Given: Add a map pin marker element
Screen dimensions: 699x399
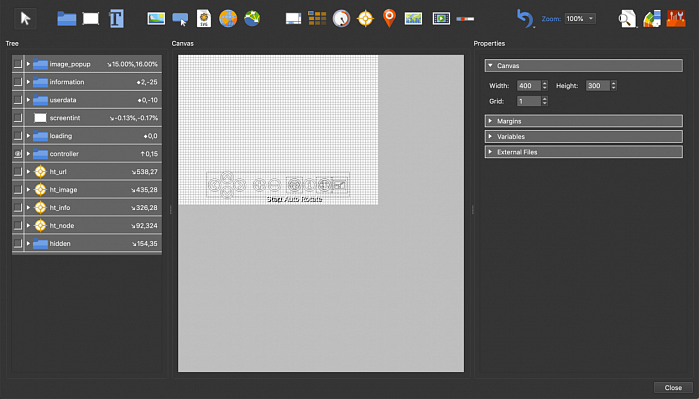Looking at the screenshot, I should coord(389,18).
